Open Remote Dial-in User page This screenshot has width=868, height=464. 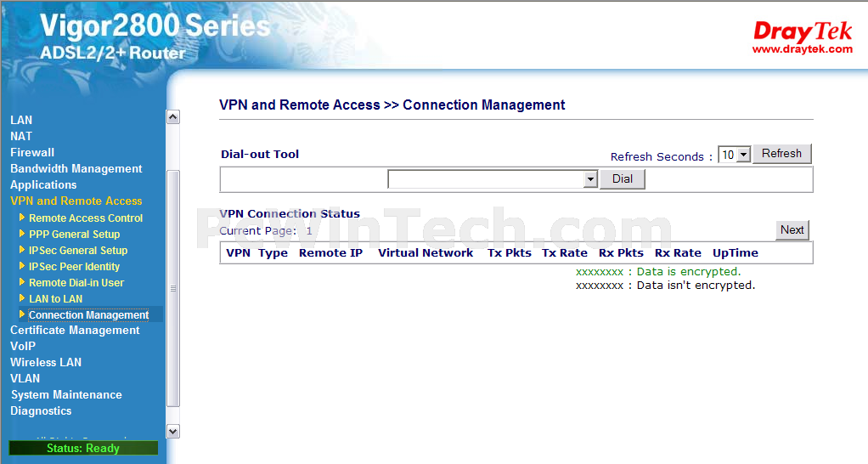pos(76,282)
